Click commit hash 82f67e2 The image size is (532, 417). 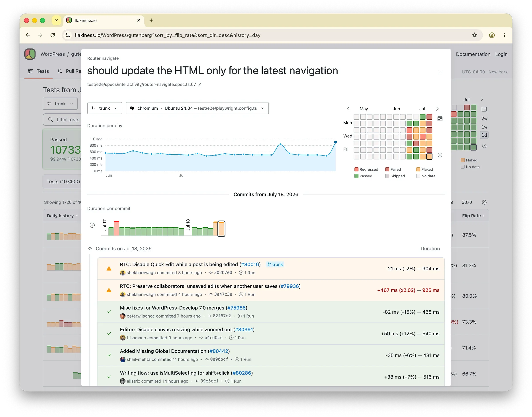(x=222, y=316)
